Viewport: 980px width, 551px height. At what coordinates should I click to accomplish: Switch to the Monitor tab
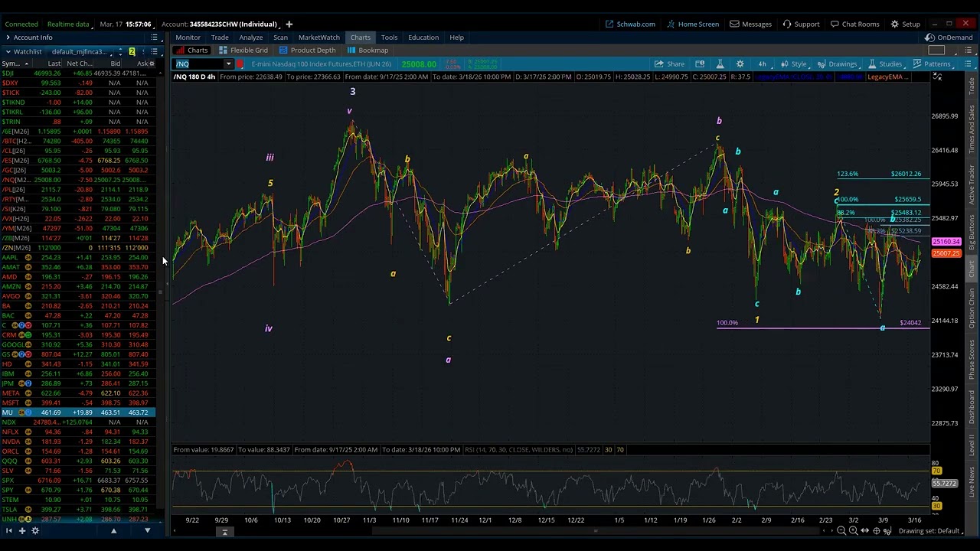188,37
